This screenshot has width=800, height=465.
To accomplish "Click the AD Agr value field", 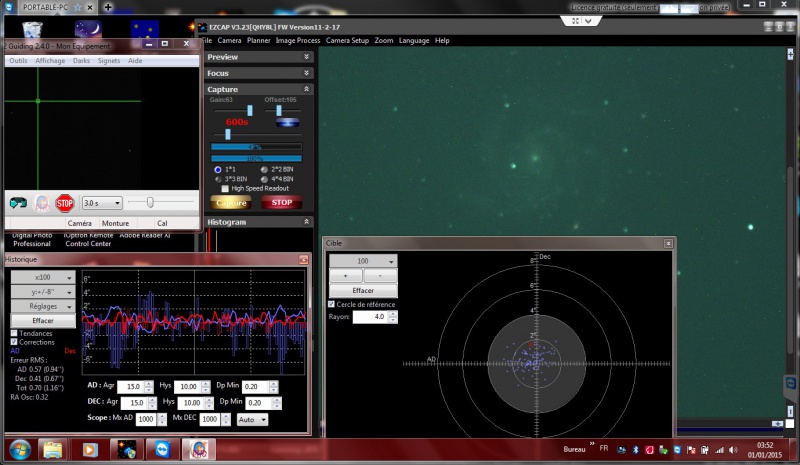I will [x=131, y=387].
